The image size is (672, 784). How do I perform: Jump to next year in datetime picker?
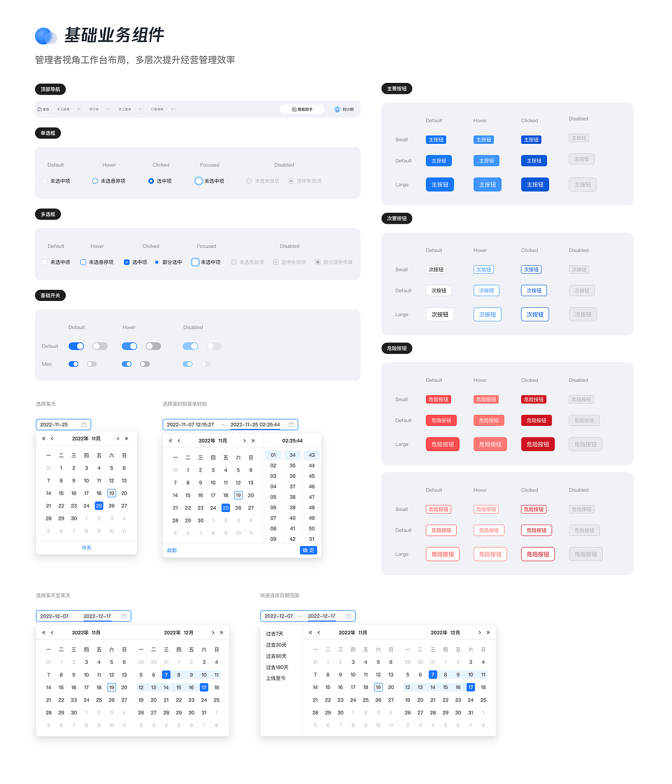coord(253,441)
